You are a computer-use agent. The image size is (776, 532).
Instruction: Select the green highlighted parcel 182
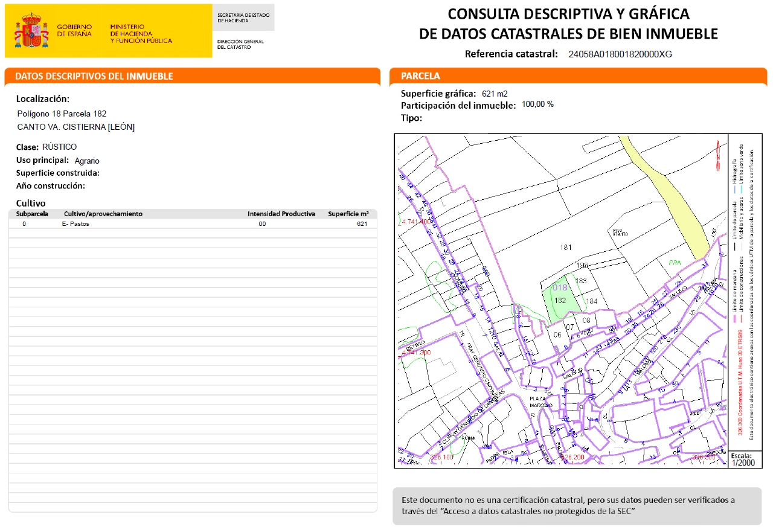562,301
